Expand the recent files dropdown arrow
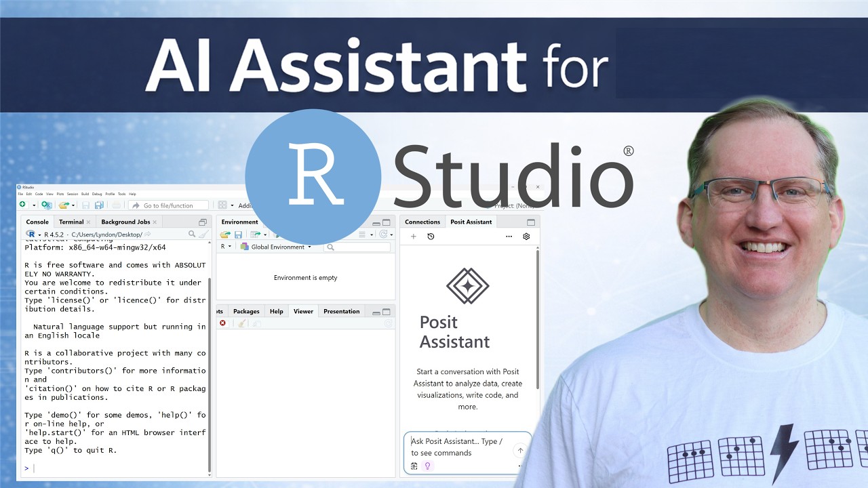Image resolution: width=868 pixels, height=488 pixels. pos(73,205)
